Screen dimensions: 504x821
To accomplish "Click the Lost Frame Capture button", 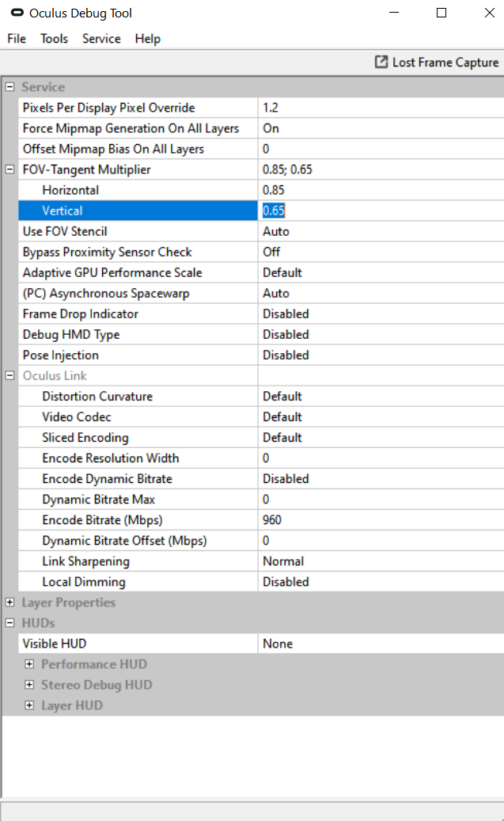I will click(x=437, y=63).
